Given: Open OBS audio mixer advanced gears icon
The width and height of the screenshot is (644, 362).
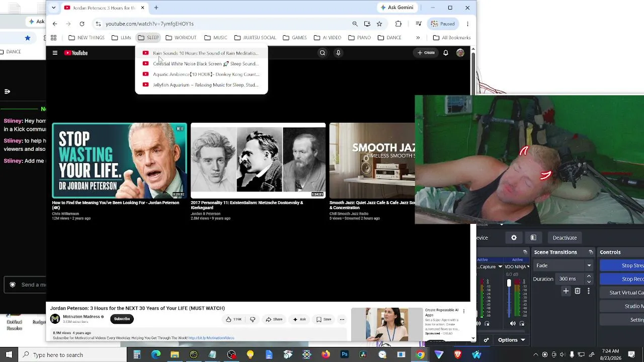Looking at the screenshot, I should pos(486,340).
